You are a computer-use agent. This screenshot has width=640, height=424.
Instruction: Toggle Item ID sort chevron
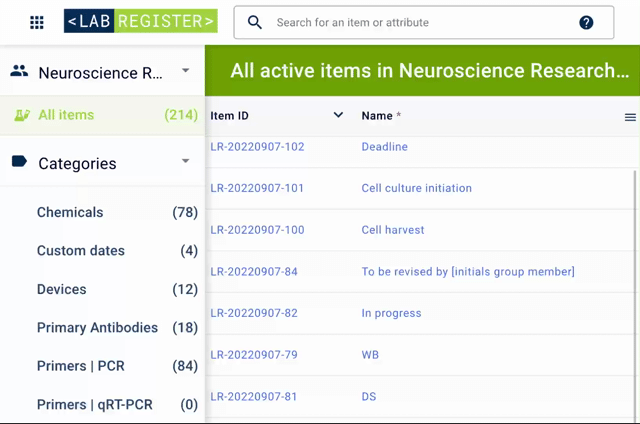[338, 115]
